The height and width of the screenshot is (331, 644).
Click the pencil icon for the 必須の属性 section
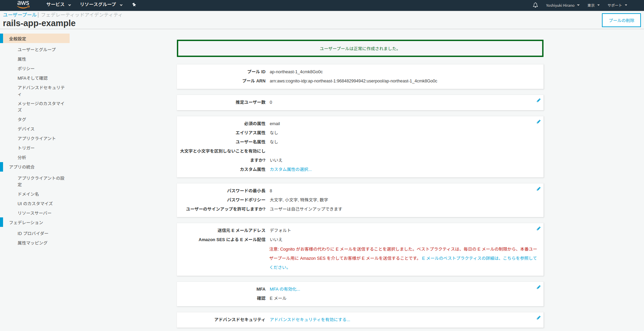click(x=538, y=121)
